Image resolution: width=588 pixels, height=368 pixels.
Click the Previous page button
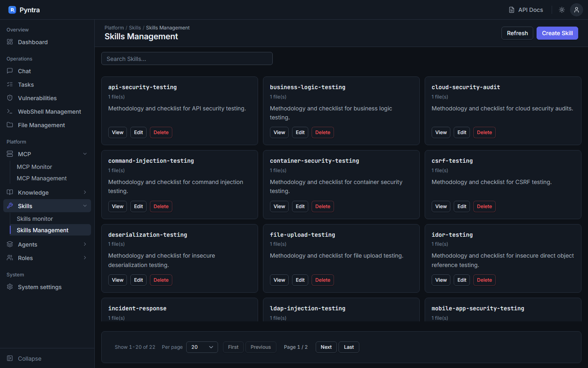point(261,347)
